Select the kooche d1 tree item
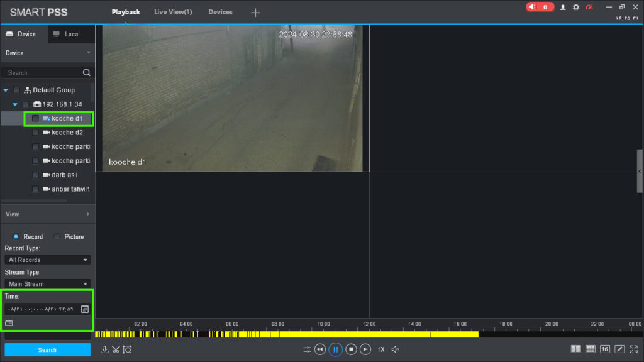The image size is (644, 362). 67,119
